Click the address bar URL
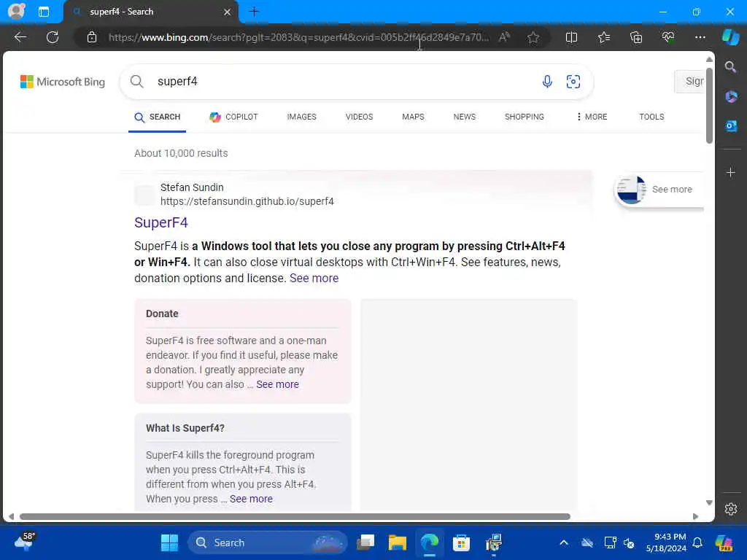Screen dimensions: 747x560 click(298, 37)
